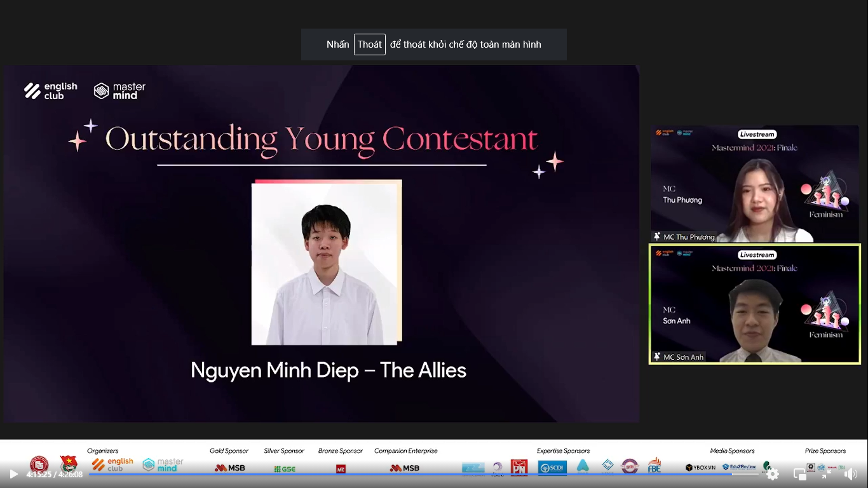Click the Silver Sponsor GSE logo

pos(285,469)
